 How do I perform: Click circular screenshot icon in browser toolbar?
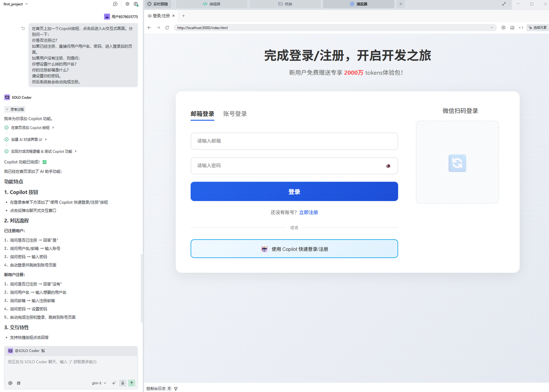503,27
